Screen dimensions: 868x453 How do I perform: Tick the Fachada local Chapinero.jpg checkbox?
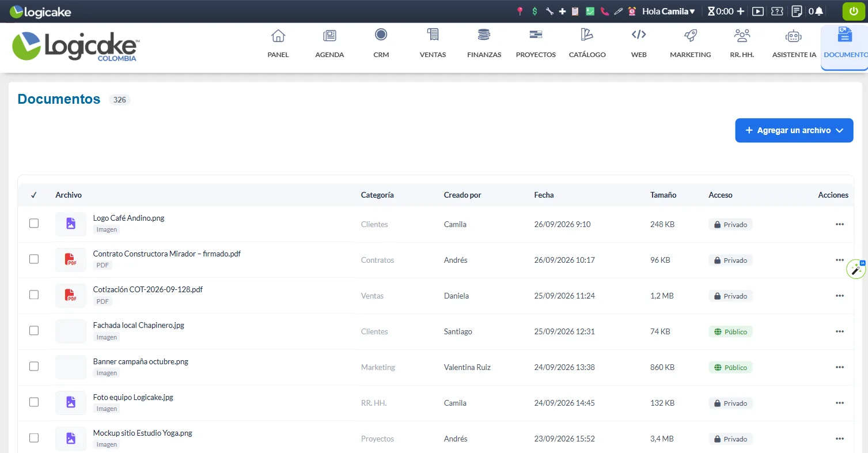point(34,330)
